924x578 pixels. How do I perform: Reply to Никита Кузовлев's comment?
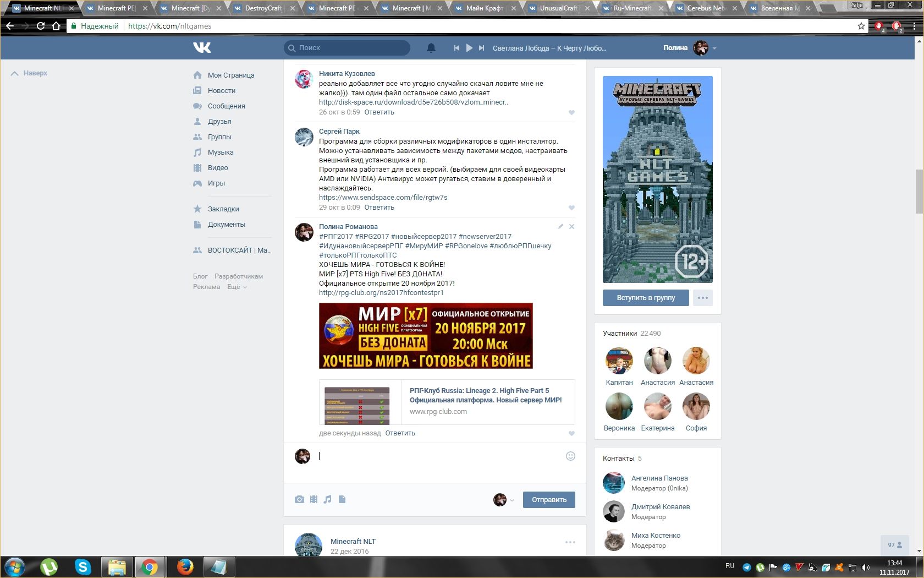coord(379,112)
